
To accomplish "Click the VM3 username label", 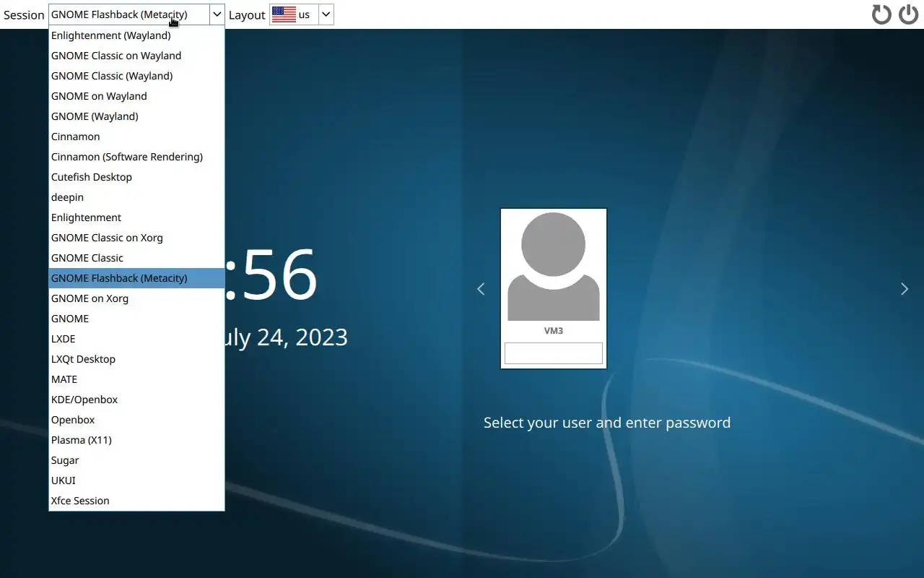I will click(554, 331).
